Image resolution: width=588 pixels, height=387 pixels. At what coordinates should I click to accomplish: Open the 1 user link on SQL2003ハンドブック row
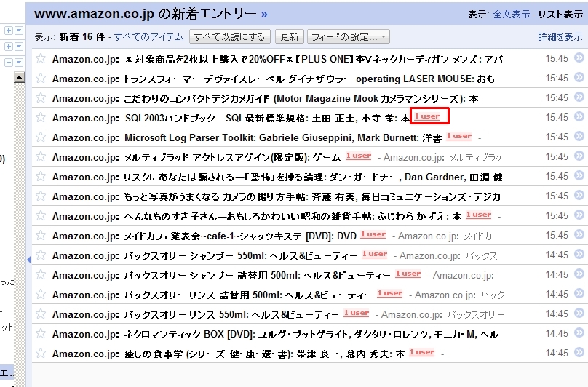[426, 116]
